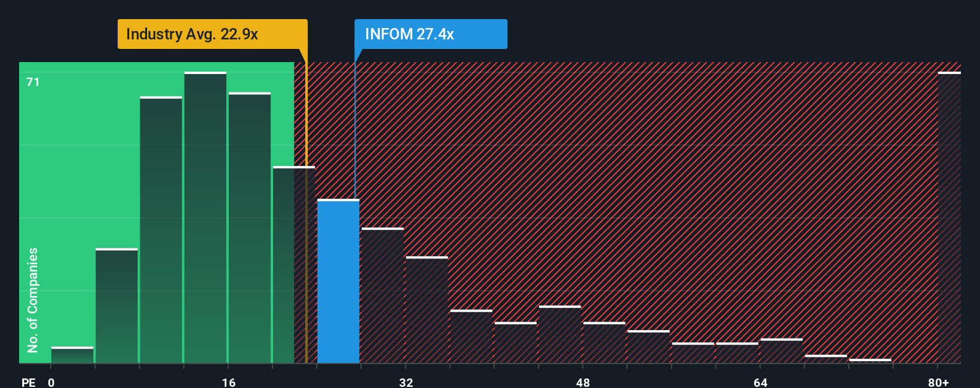Click the PE axis label
980x388 pixels.
click(x=29, y=382)
